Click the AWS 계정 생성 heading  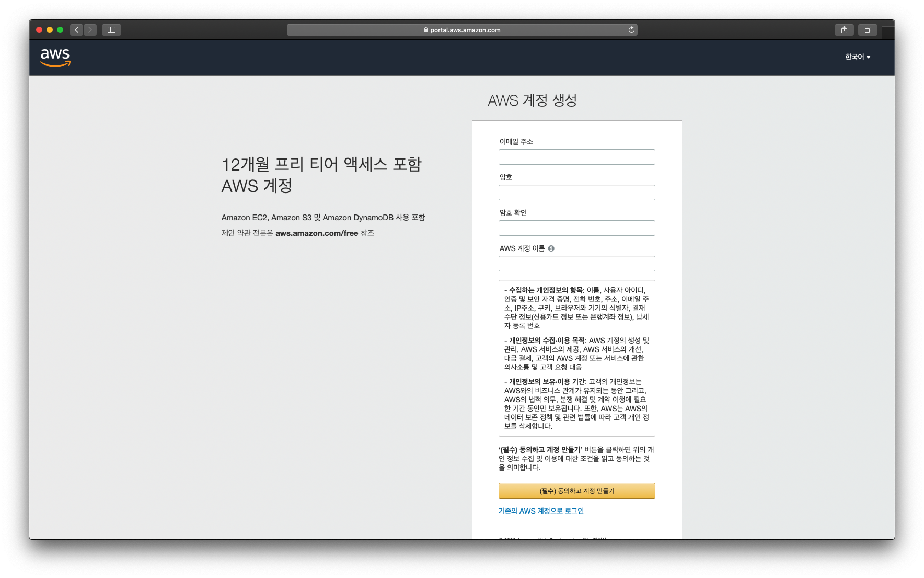tap(532, 100)
